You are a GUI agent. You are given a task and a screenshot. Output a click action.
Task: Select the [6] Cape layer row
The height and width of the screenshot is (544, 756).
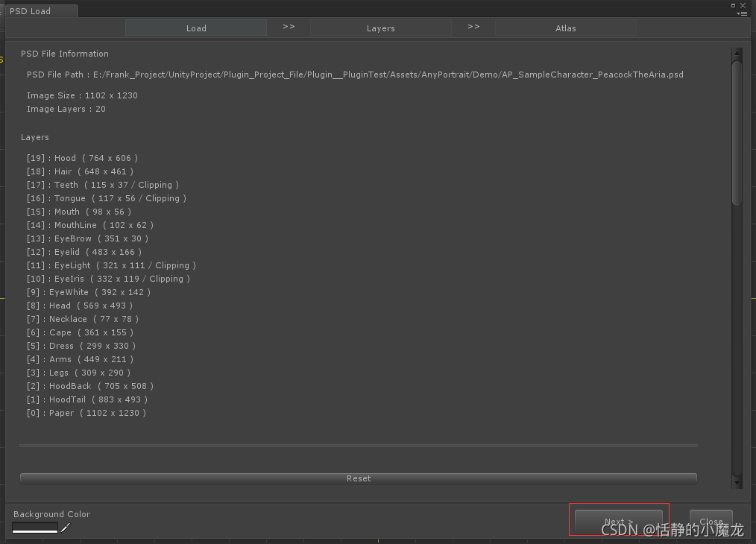point(80,332)
